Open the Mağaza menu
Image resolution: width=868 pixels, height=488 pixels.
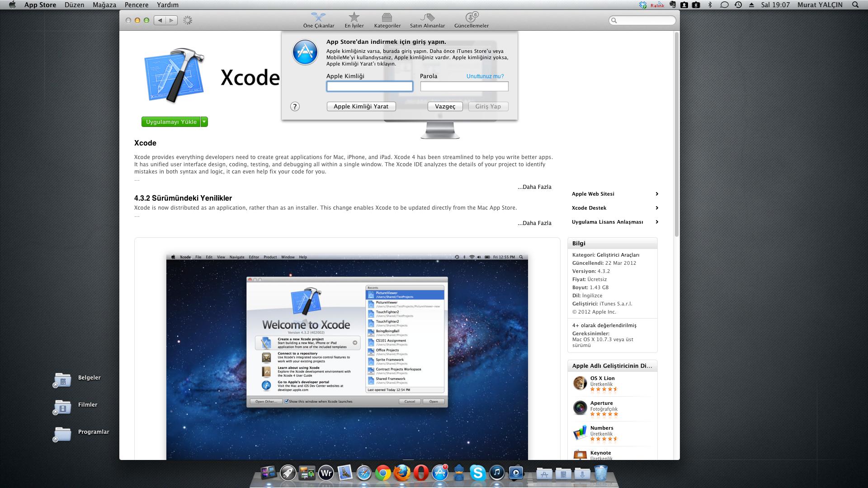(x=104, y=5)
